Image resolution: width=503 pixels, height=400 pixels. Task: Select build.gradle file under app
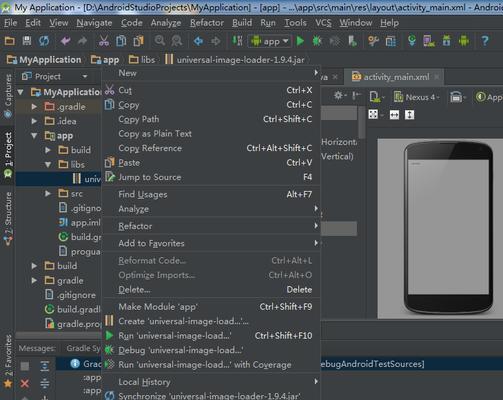(80, 237)
